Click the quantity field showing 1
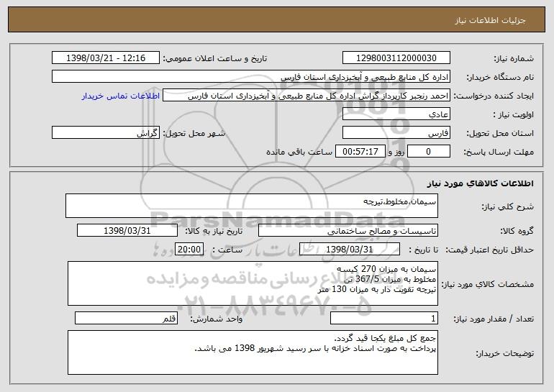Image resolution: width=554 pixels, height=392 pixels. (384, 318)
